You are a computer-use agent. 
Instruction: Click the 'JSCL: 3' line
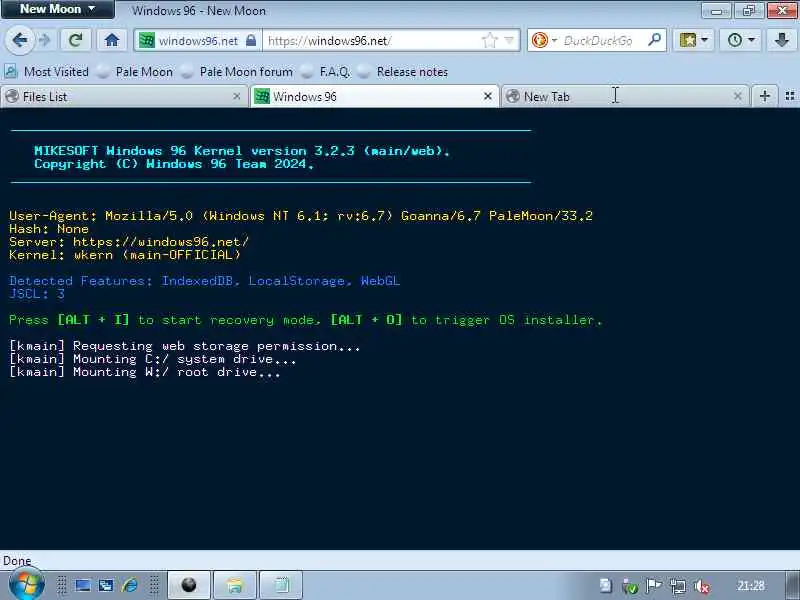click(x=37, y=294)
